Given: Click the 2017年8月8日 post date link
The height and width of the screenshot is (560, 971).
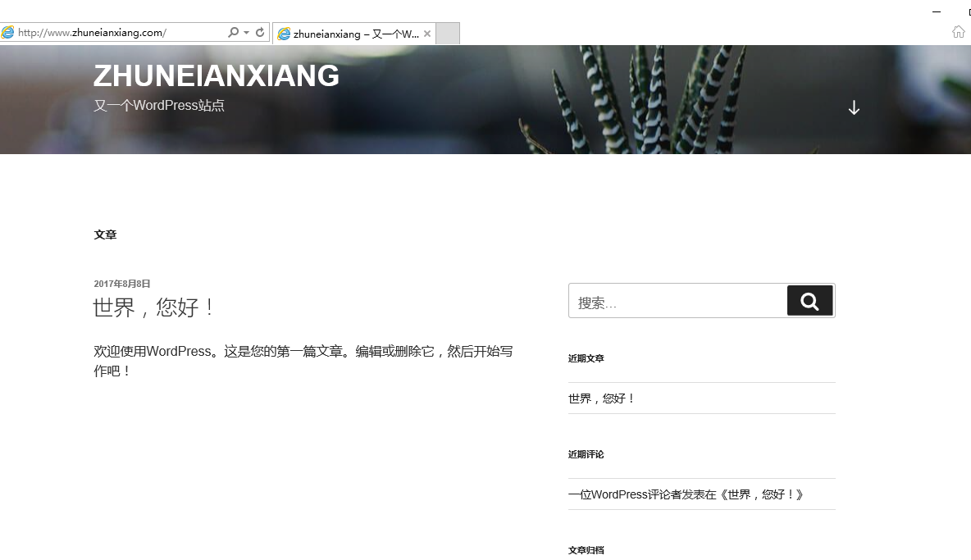Looking at the screenshot, I should click(x=122, y=284).
